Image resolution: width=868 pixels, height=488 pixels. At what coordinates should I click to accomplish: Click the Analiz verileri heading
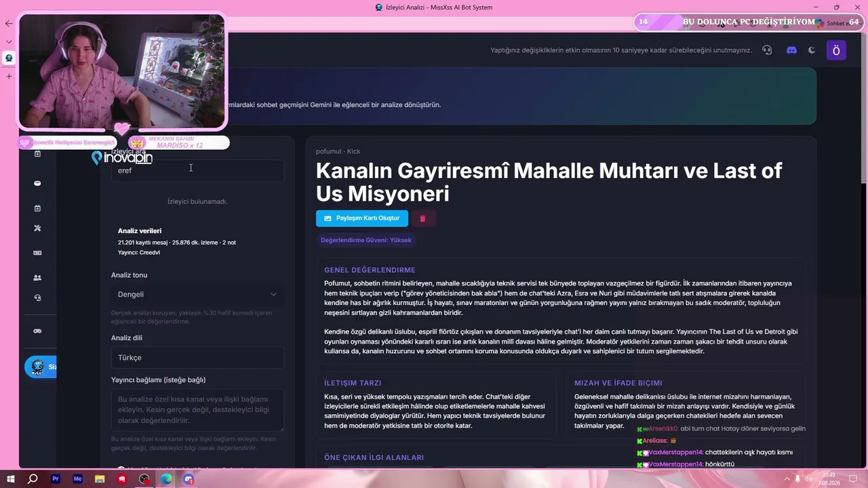pos(140,230)
